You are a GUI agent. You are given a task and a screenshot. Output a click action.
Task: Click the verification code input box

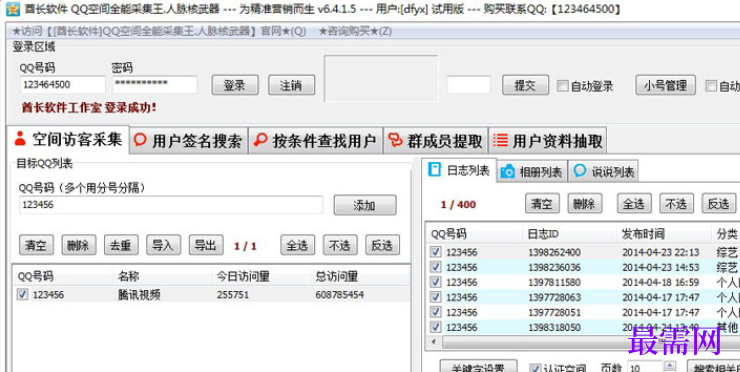(469, 85)
